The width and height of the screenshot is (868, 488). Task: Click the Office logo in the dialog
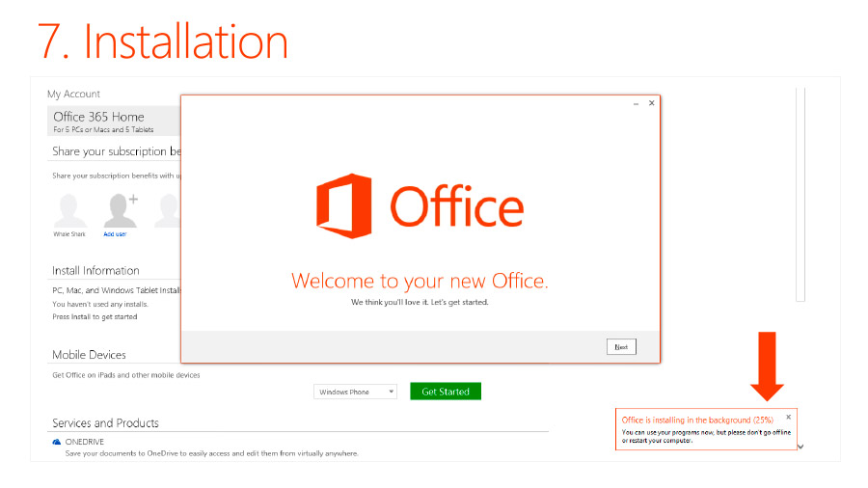click(420, 205)
